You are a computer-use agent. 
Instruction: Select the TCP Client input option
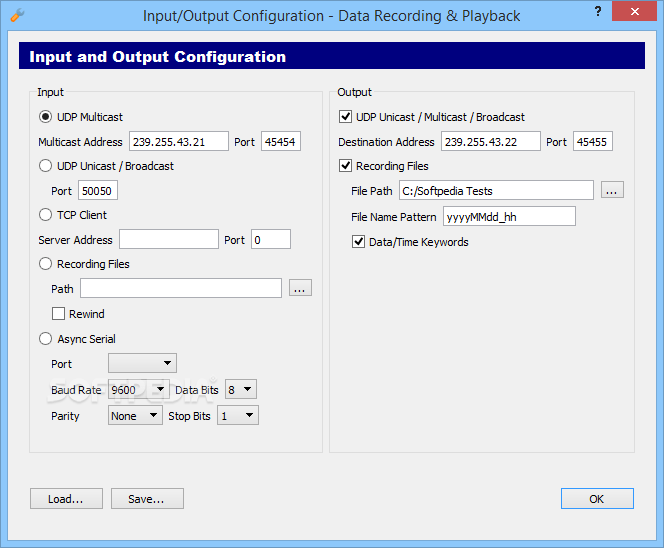pyautogui.click(x=46, y=214)
